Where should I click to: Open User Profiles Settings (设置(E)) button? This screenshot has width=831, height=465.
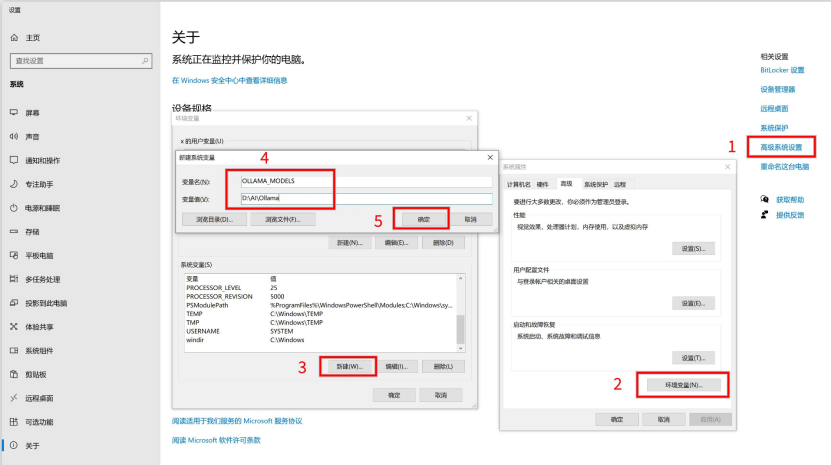click(x=693, y=303)
